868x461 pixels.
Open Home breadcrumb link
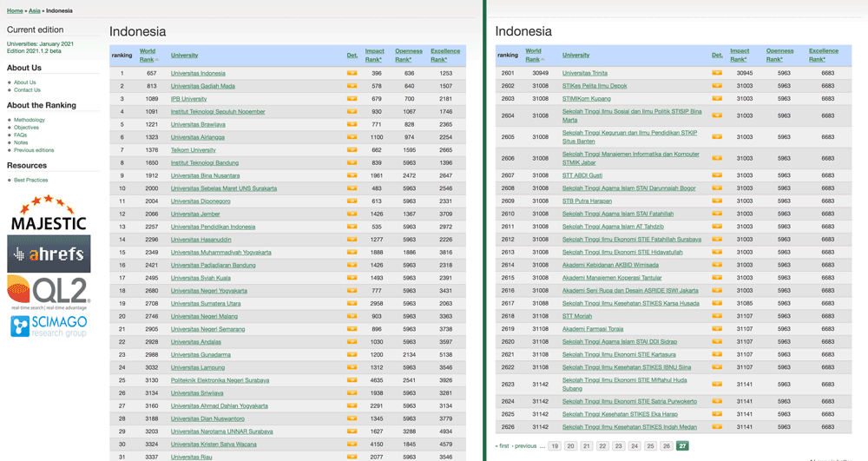[15, 10]
